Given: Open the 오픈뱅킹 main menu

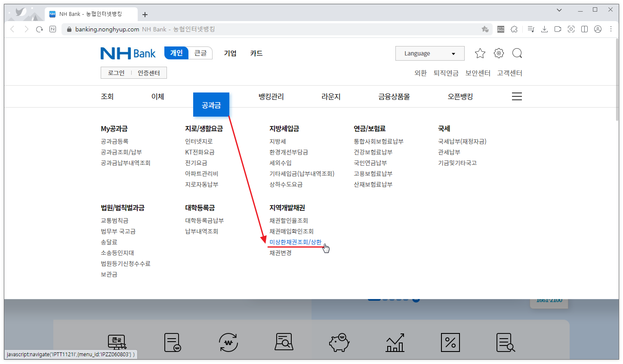Looking at the screenshot, I should click(x=460, y=96).
